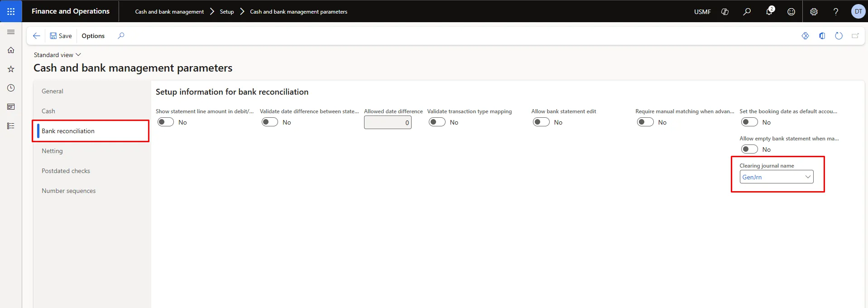Toggle Allow bank statement edit
The width and height of the screenshot is (868, 308).
point(542,122)
